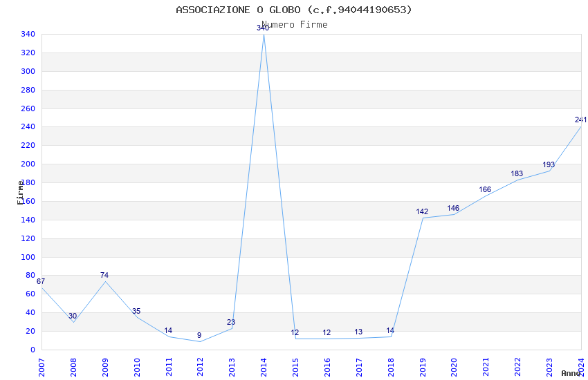588x380 pixels.
Task: Click y-axis tick label 200
Action: [x=28, y=164]
